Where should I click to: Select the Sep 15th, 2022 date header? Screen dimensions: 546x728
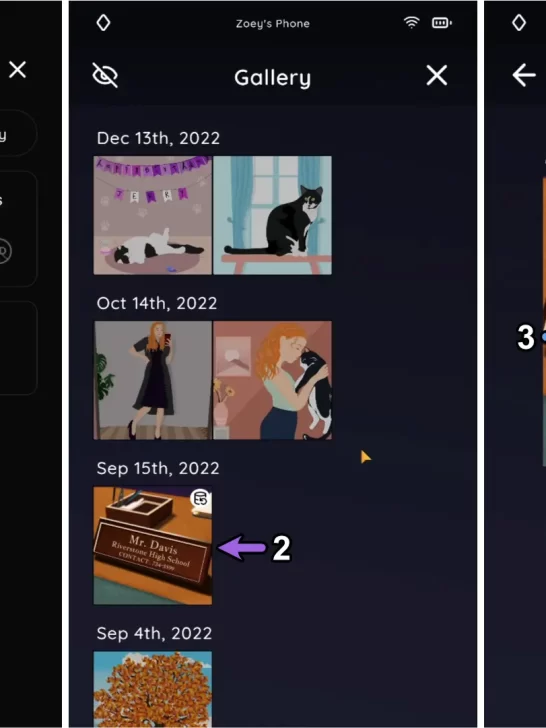[158, 468]
